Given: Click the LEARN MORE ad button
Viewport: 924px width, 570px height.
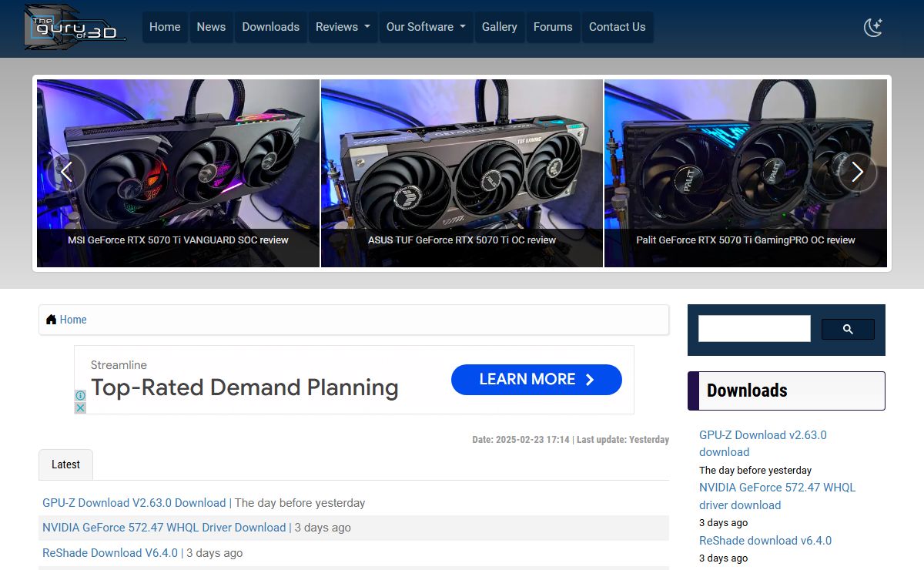Looking at the screenshot, I should tap(537, 380).
